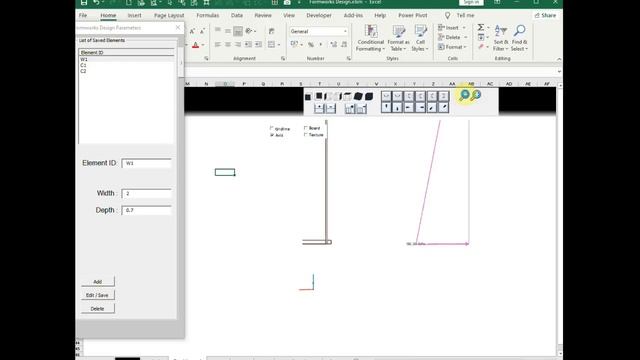Open Find & Select menu
This screenshot has height=360, width=640.
[519, 38]
